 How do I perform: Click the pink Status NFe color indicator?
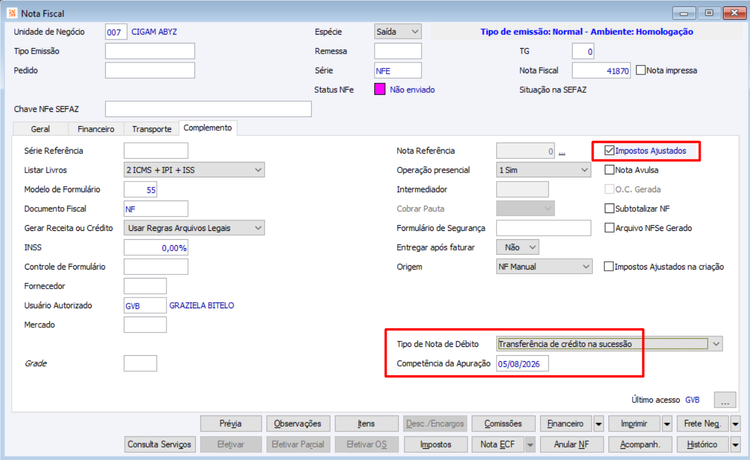380,89
